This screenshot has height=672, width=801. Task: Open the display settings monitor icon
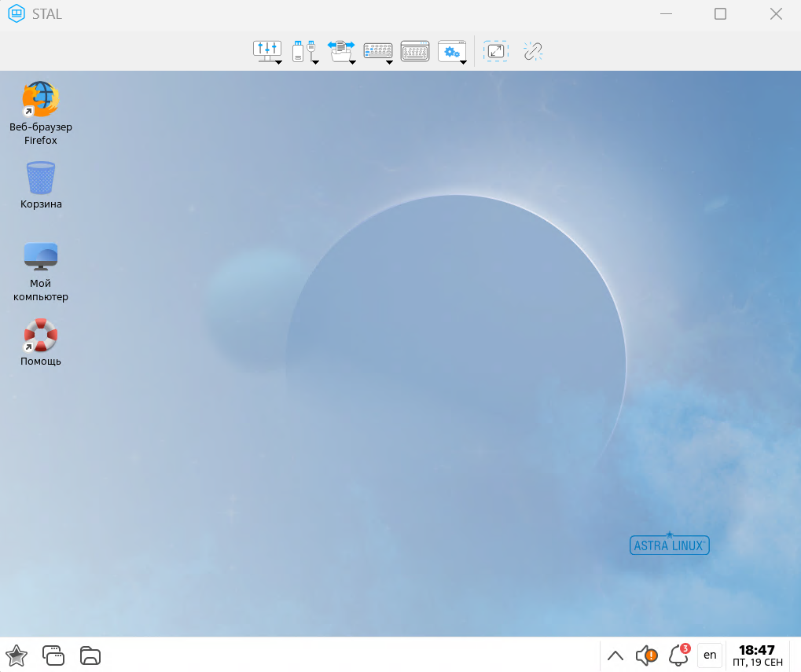(x=266, y=50)
